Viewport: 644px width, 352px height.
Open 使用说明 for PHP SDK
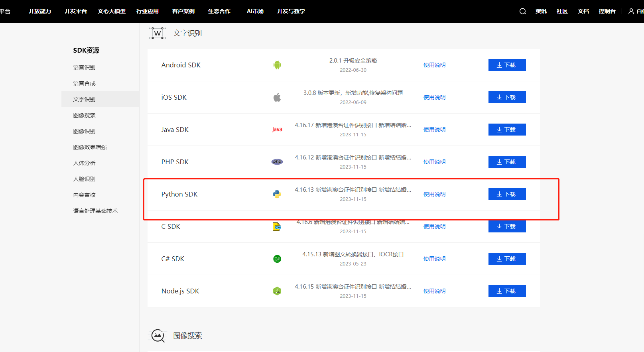pyautogui.click(x=434, y=162)
